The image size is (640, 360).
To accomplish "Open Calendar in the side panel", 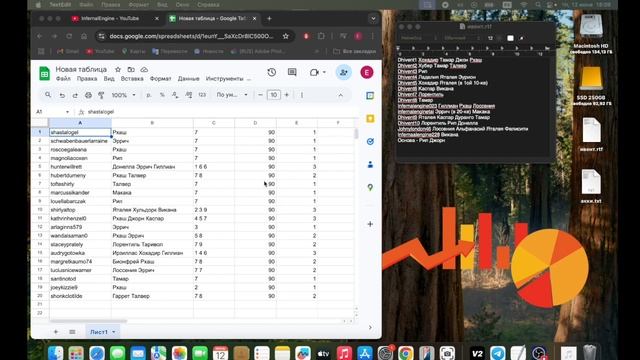I will 370,96.
